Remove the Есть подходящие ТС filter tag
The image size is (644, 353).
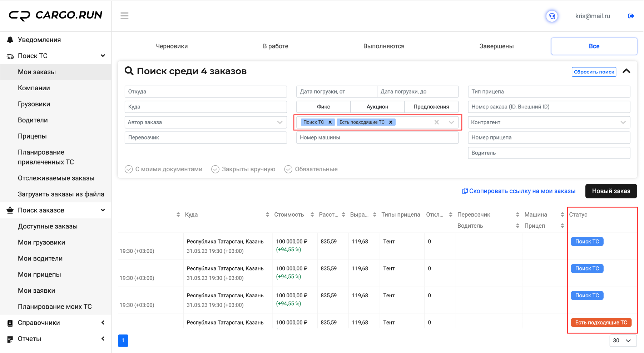coord(391,122)
